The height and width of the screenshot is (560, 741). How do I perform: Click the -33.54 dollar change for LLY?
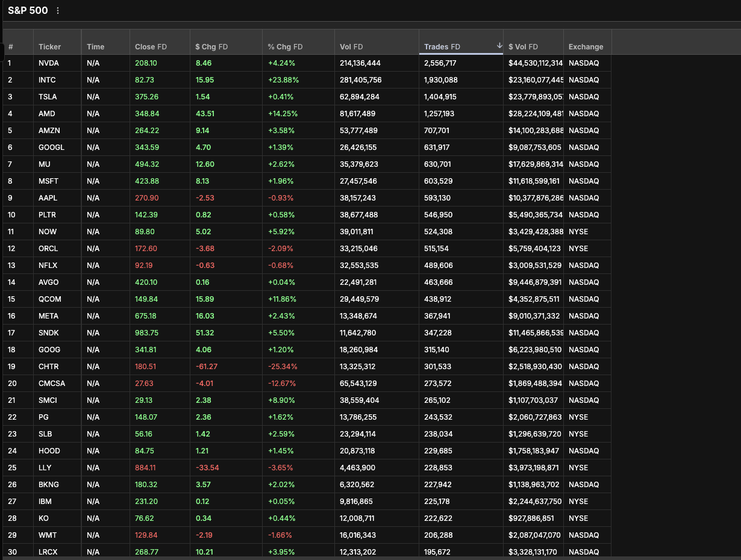[x=207, y=467]
